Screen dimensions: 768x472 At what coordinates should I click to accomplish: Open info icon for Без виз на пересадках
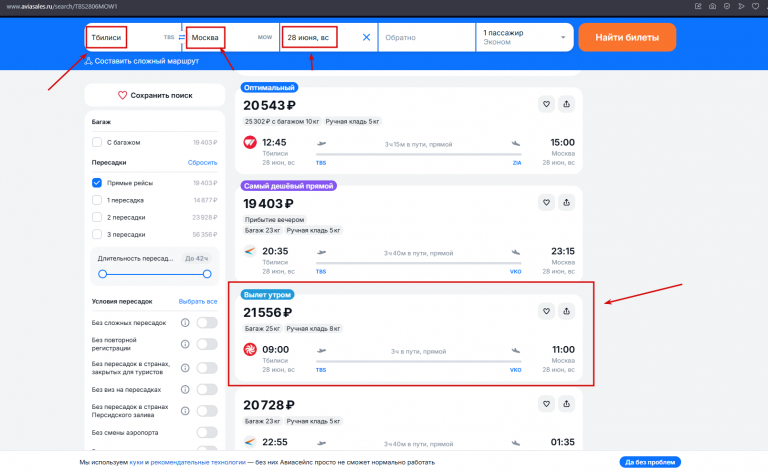tap(185, 390)
